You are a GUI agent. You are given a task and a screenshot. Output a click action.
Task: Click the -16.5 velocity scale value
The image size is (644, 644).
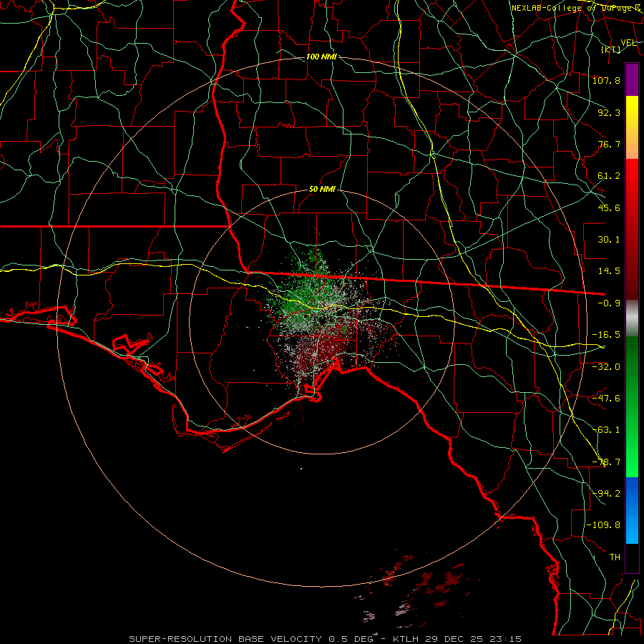click(606, 335)
